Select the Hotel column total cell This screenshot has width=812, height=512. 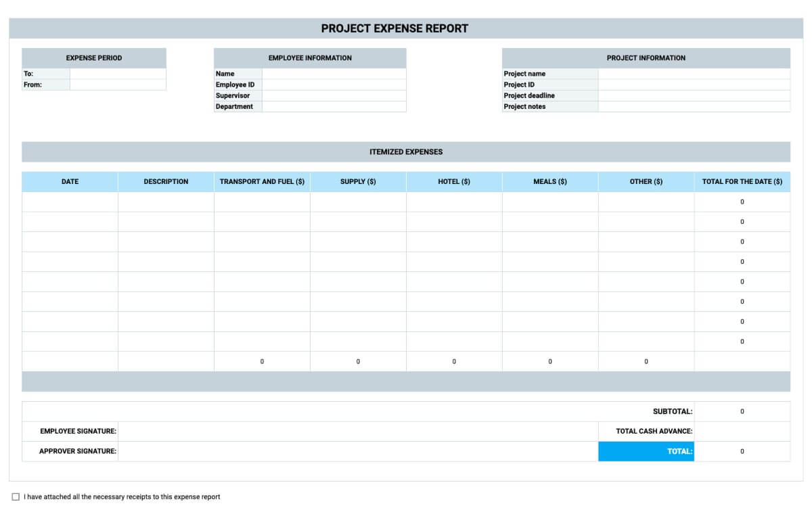point(455,362)
